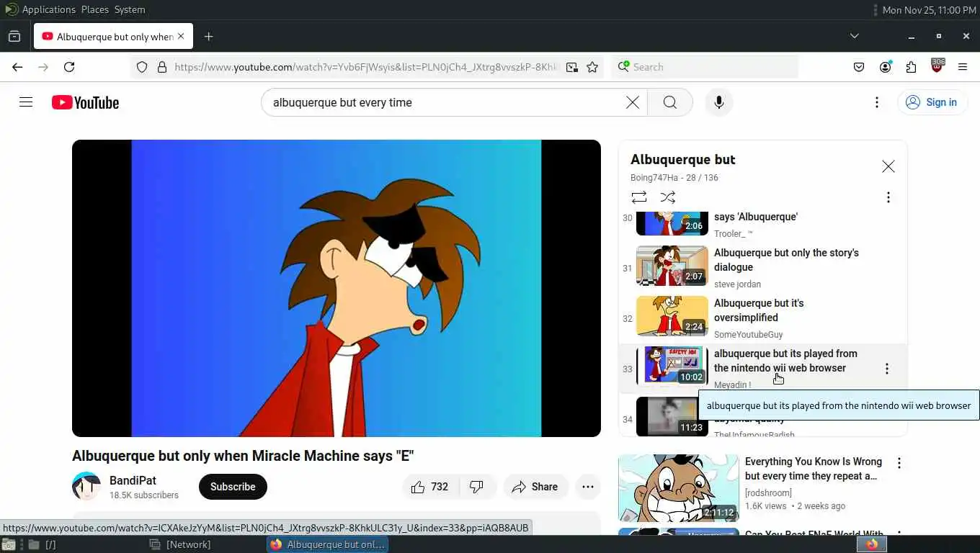Click the Sign in button
The image size is (980, 553).
click(x=932, y=102)
